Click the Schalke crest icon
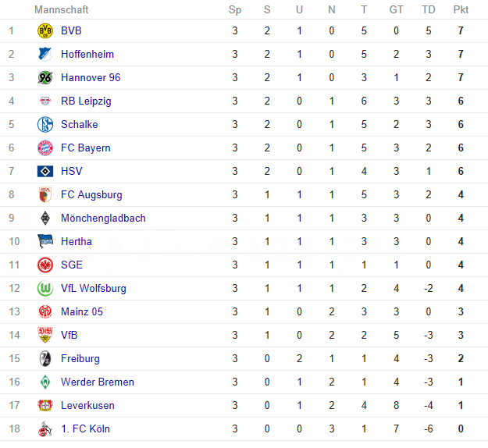The height and width of the screenshot is (448, 488). coord(45,124)
